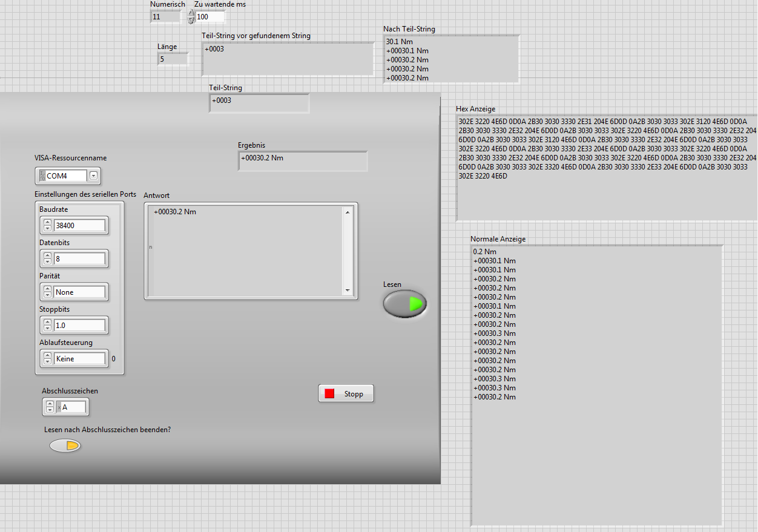The image size is (758, 532).
Task: Step Stoppbits selection upward
Action: coord(48,322)
